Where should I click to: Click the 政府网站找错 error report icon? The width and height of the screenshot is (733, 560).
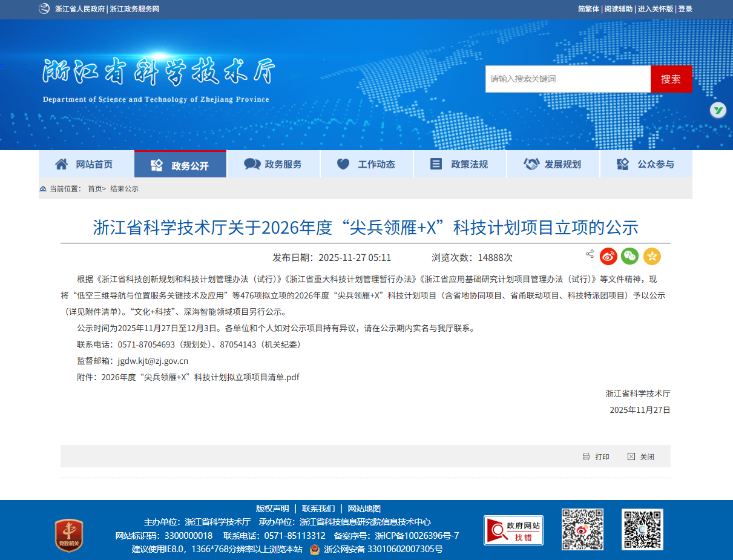tap(513, 530)
